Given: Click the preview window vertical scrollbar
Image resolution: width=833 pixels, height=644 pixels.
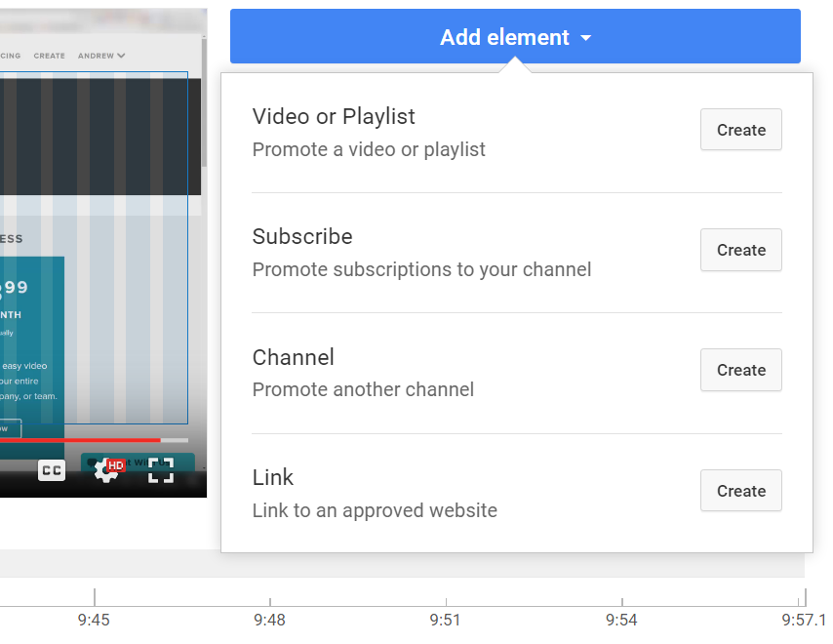Looking at the screenshot, I should pyautogui.click(x=204, y=101).
